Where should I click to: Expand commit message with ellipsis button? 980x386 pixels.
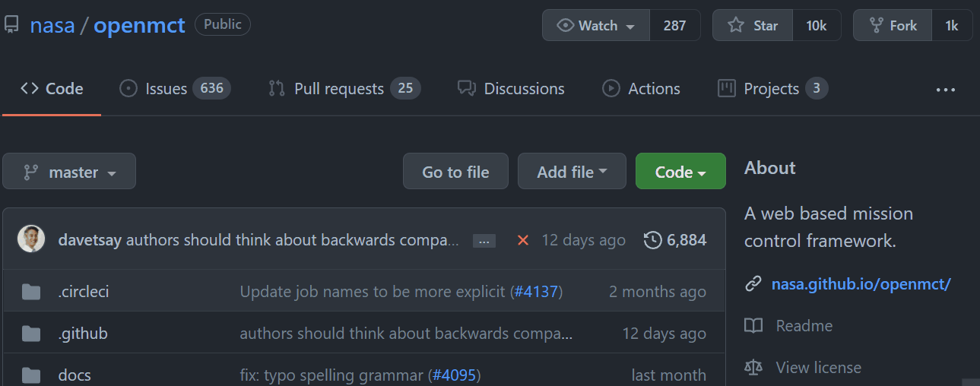tap(484, 241)
